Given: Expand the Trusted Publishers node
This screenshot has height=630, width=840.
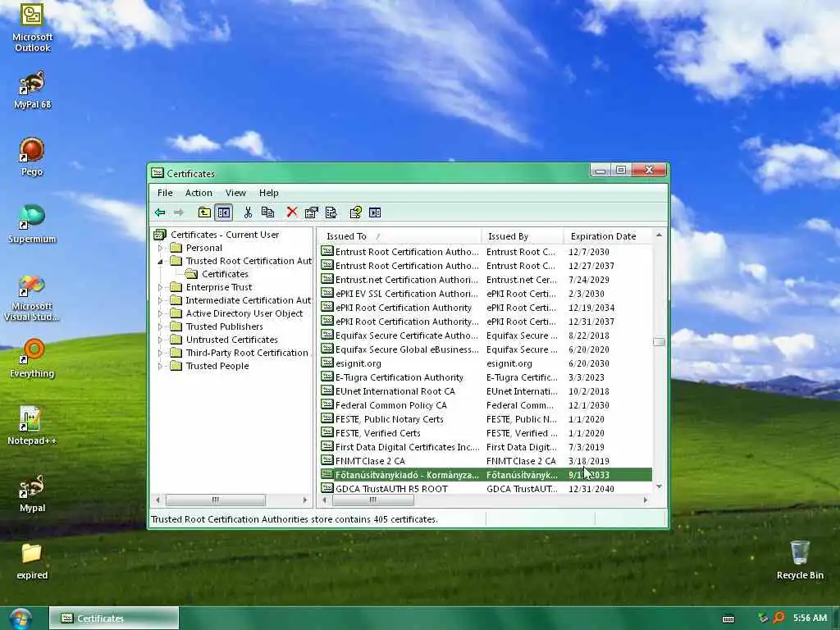Looking at the screenshot, I should 160,326.
